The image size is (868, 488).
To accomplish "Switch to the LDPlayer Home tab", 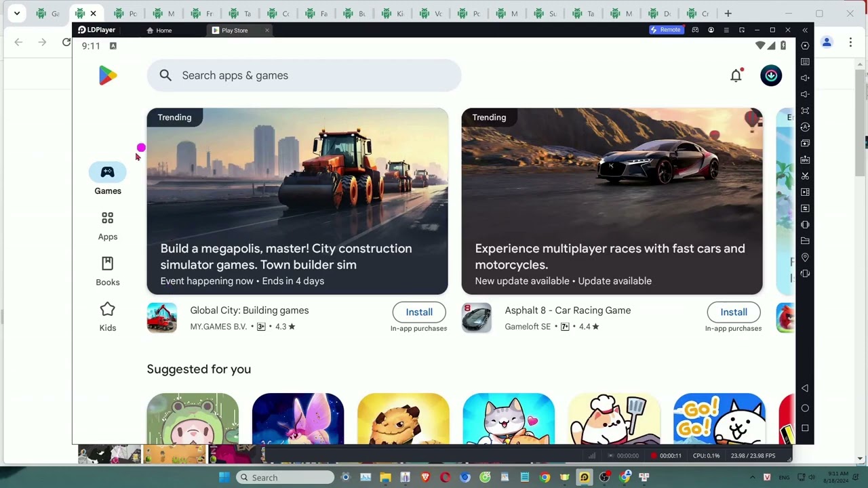I will pyautogui.click(x=160, y=30).
